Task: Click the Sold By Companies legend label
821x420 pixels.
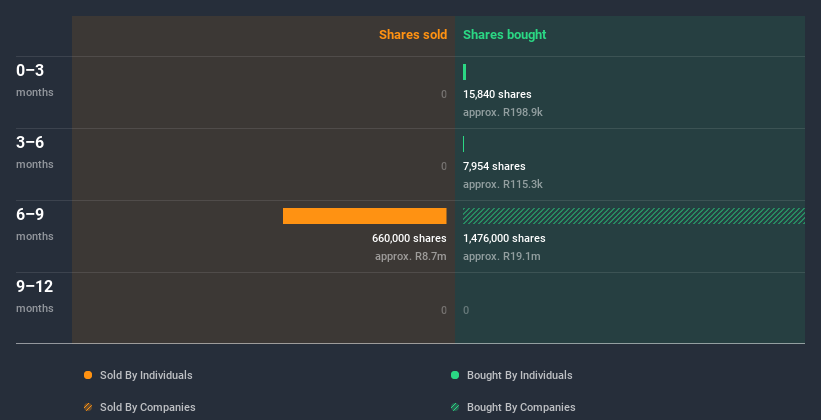Action: point(148,407)
